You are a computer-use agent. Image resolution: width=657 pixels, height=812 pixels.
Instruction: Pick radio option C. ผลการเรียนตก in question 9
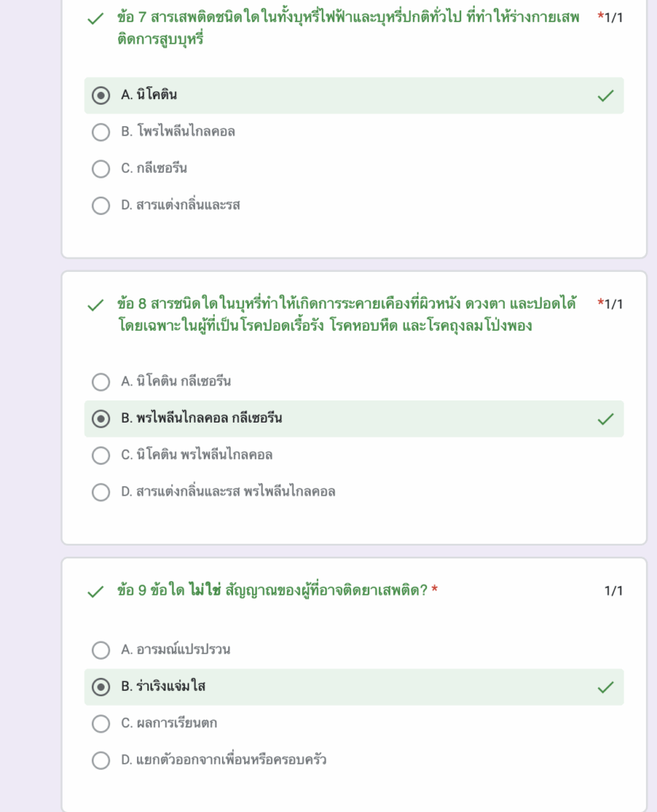click(x=101, y=724)
